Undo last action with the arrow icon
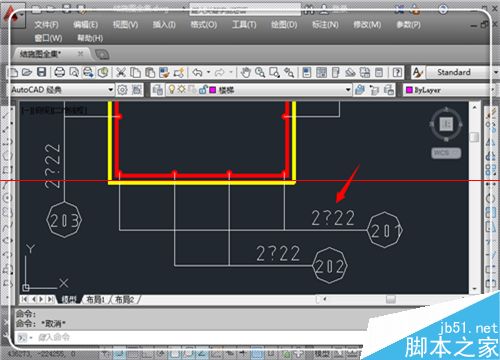 point(198,72)
